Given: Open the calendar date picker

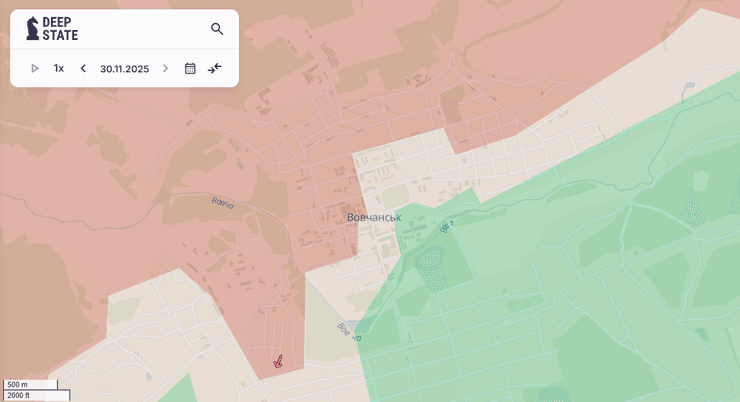Looking at the screenshot, I should (x=190, y=69).
